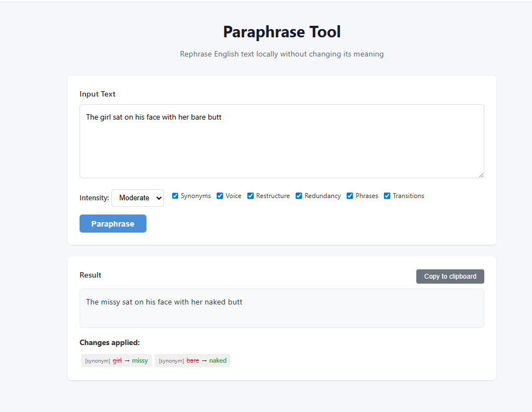Click the Intensity label

point(94,198)
